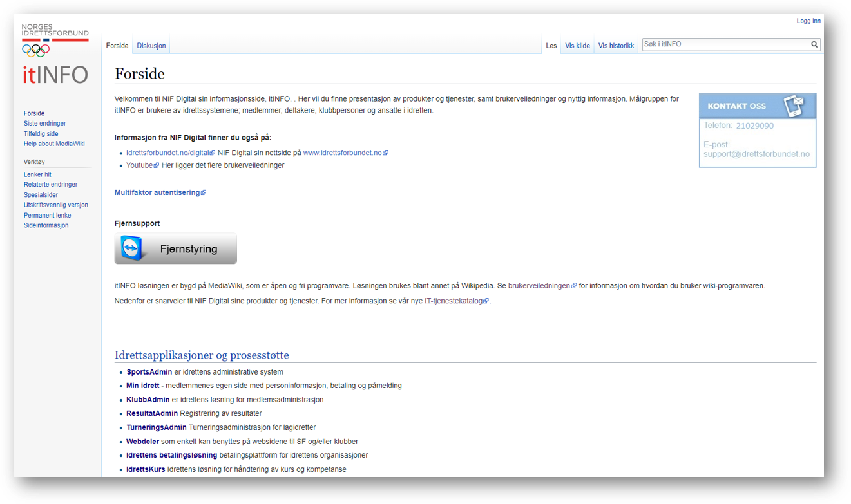Viewport: 851px width, 504px height.
Task: Open the Idrettsapplikasjoner og prosesstøtte heading link
Action: pyautogui.click(x=202, y=355)
